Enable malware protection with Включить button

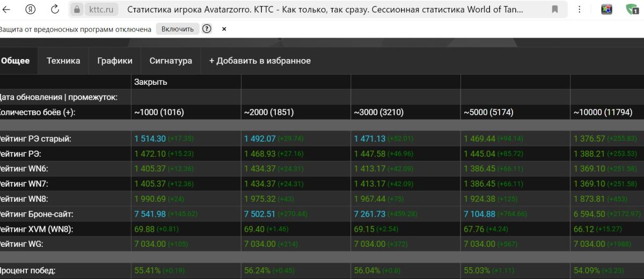(178, 29)
